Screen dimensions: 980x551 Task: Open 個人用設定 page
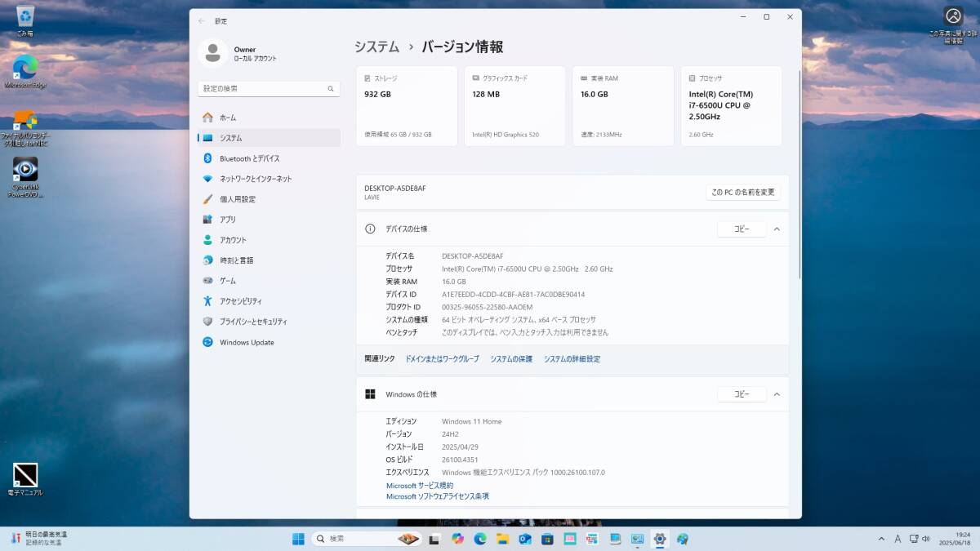coord(269,199)
